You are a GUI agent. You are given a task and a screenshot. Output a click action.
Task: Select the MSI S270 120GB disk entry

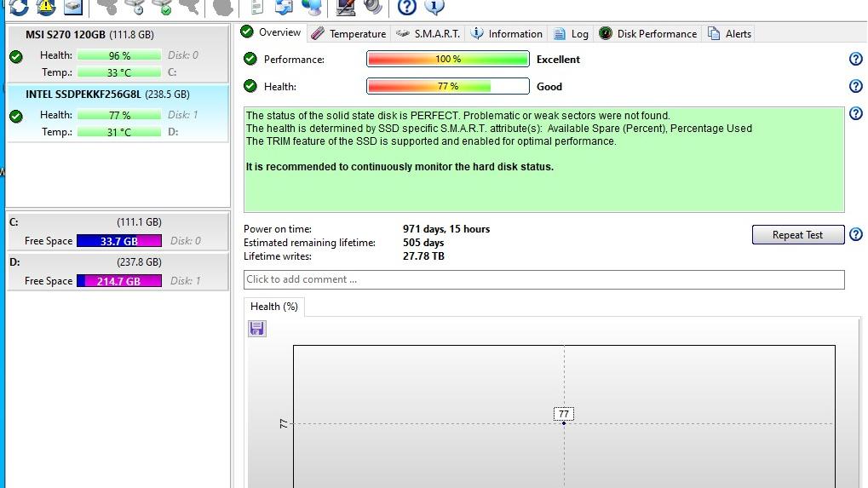[x=118, y=54]
